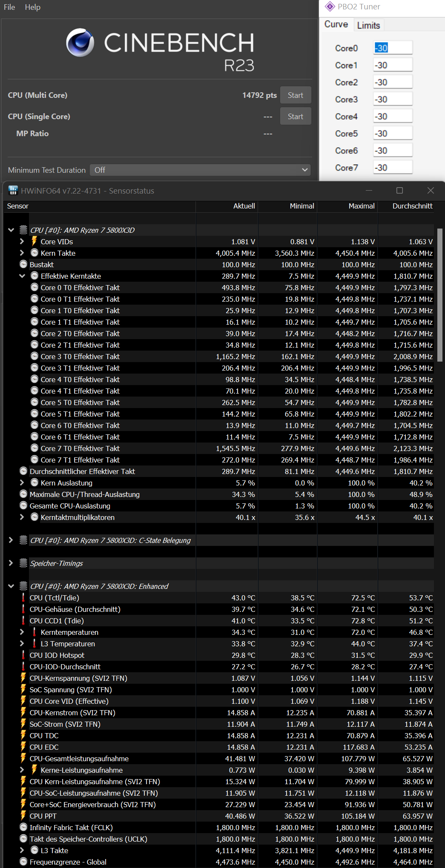Expand the Kerntaktmultiplikatoren row
Screen dimensions: 445x868
coord(22,517)
